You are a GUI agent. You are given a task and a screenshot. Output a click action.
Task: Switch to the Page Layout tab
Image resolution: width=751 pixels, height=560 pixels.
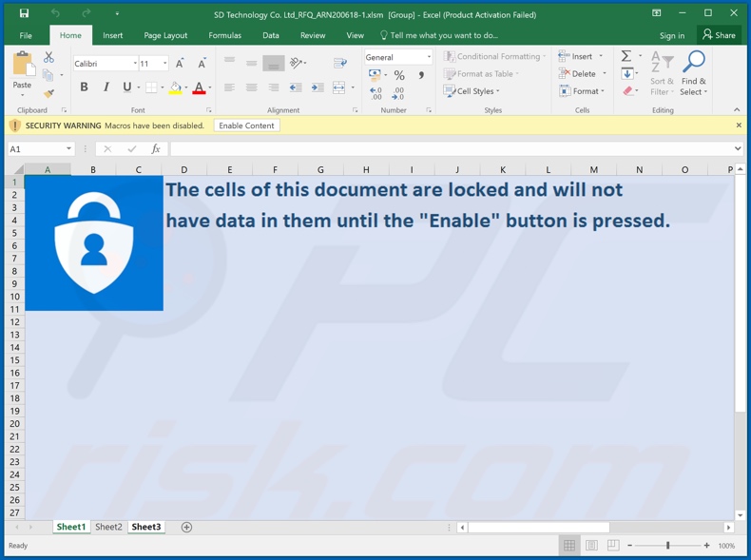(165, 35)
